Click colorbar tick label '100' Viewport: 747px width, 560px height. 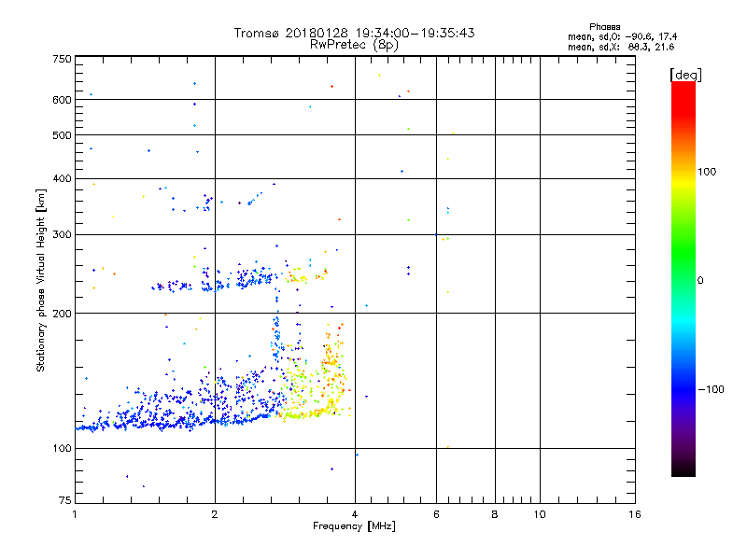(x=707, y=172)
